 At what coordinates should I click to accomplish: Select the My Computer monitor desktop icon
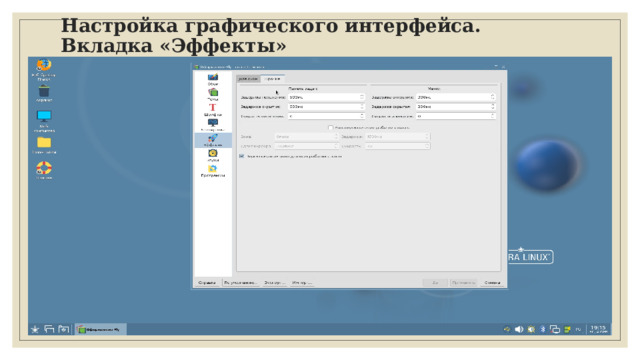pyautogui.click(x=44, y=121)
